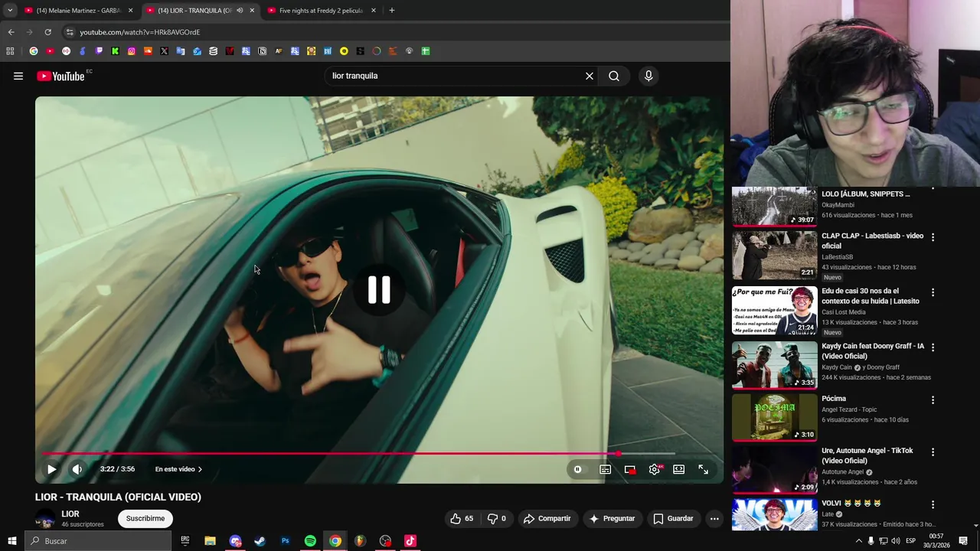This screenshot has width=980, height=551.
Task: Open Notion bookmark in bookmarks bar
Action: tap(262, 51)
